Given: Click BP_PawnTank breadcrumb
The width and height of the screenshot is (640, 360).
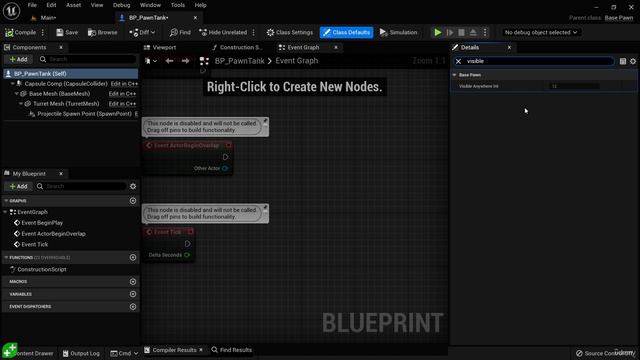Looking at the screenshot, I should click(x=240, y=61).
